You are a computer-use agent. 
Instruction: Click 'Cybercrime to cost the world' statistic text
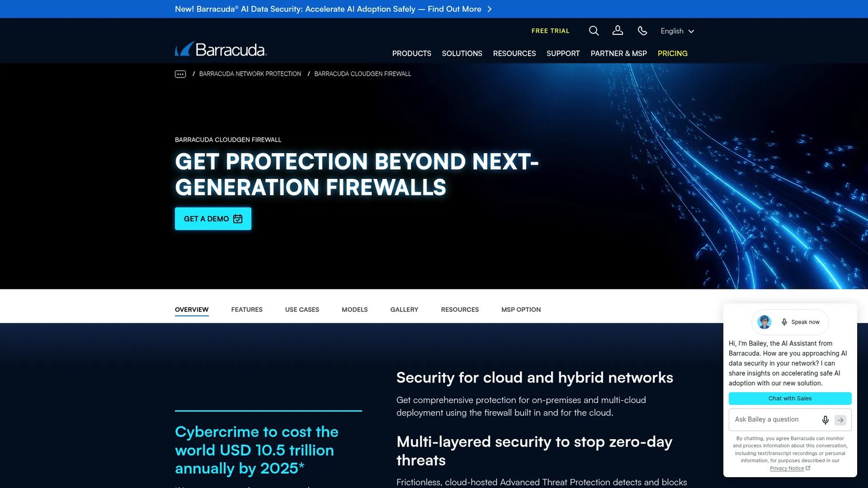[256, 450]
